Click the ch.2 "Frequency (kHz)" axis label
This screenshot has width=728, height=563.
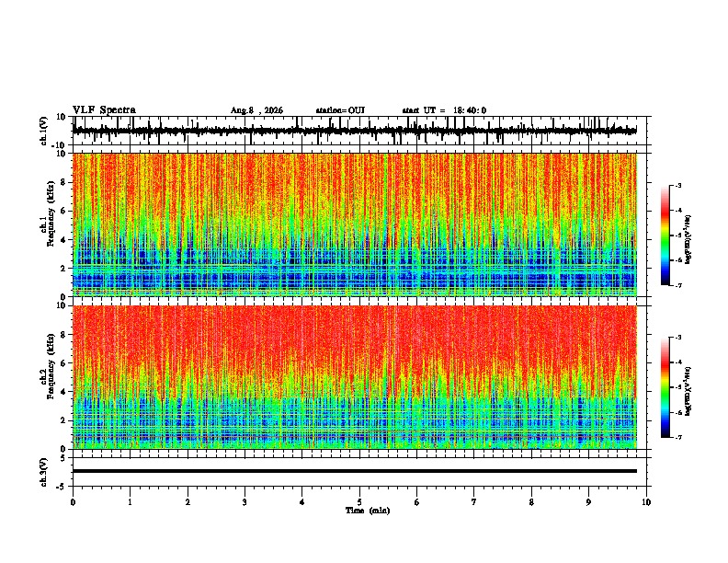coord(50,366)
